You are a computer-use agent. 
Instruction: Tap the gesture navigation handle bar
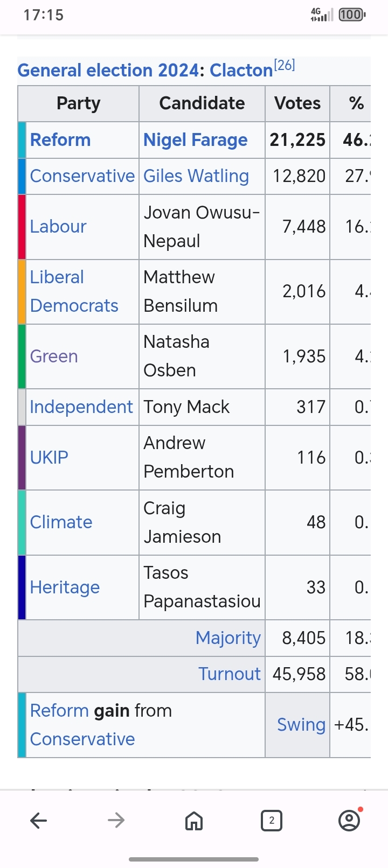[194, 859]
